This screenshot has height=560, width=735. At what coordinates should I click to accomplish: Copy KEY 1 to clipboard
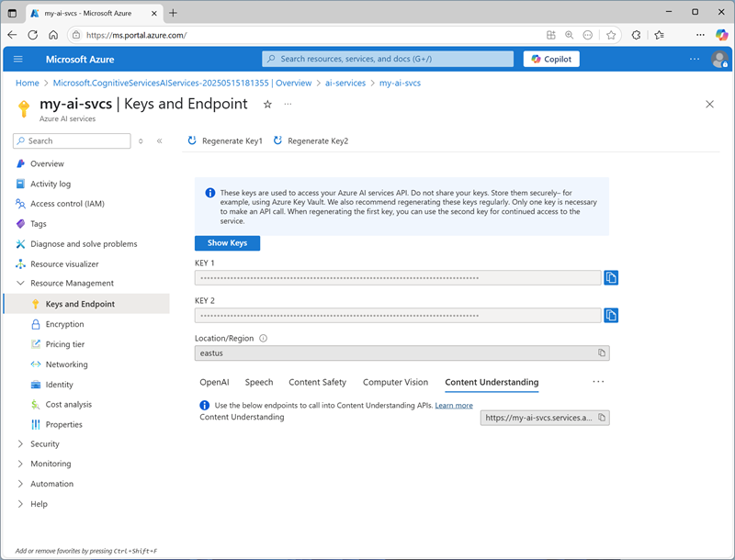(611, 277)
